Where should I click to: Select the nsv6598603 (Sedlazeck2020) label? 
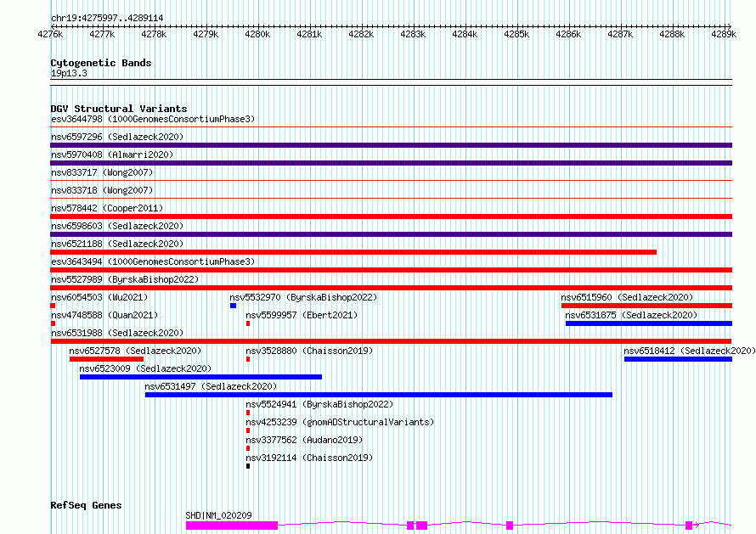[117, 226]
